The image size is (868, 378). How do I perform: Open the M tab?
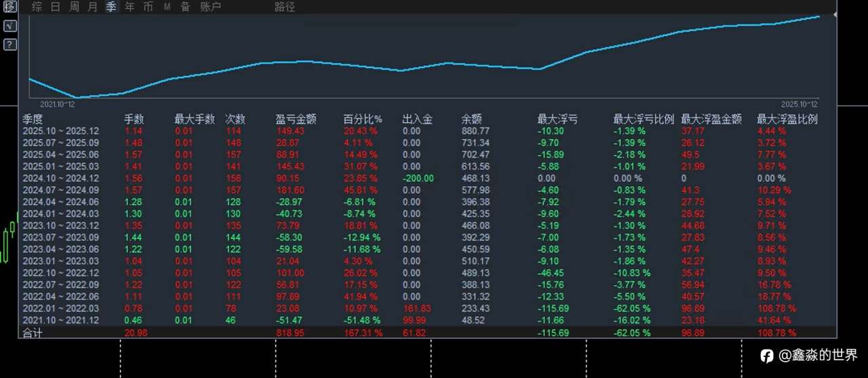(x=167, y=7)
